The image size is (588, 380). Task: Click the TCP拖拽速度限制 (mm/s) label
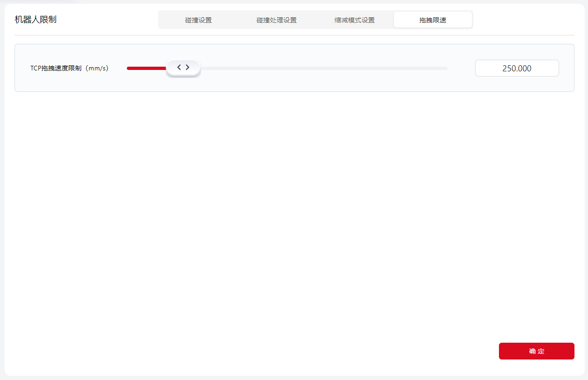(69, 68)
